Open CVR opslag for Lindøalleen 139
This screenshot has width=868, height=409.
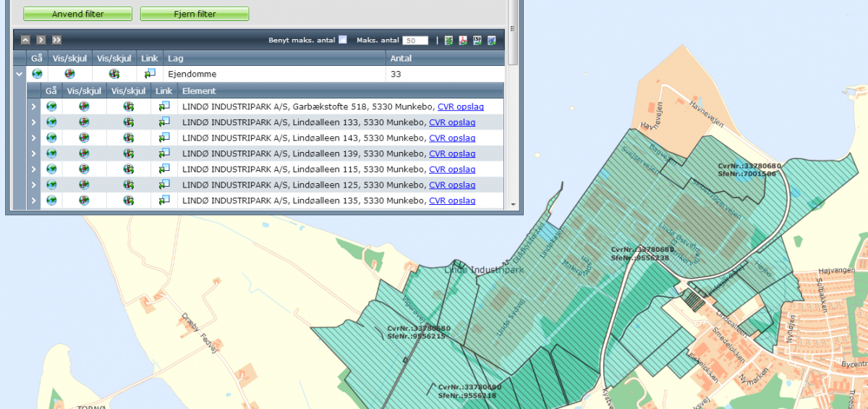(452, 153)
